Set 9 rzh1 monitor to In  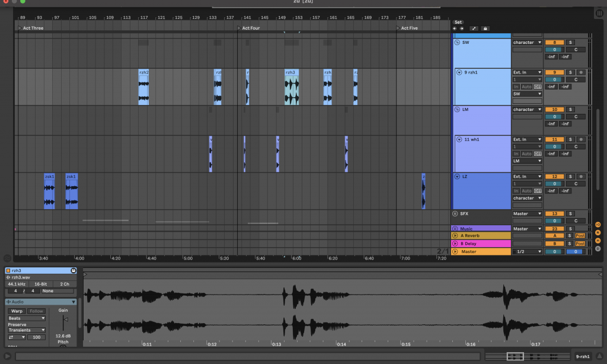click(x=516, y=87)
